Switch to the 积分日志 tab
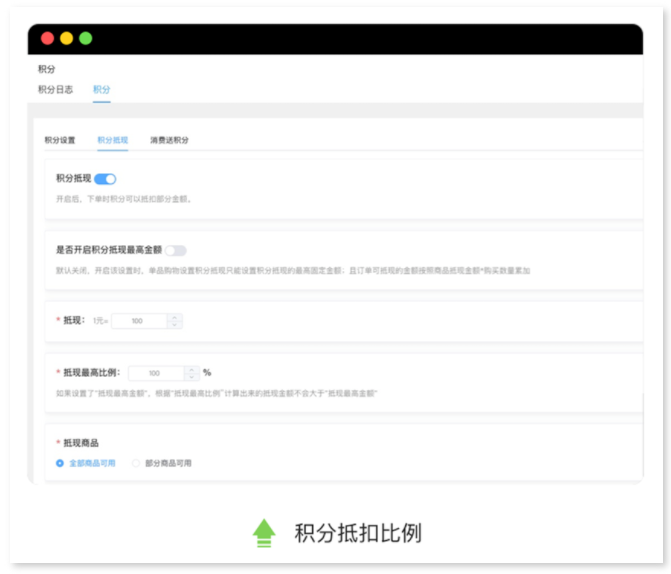 (55, 89)
